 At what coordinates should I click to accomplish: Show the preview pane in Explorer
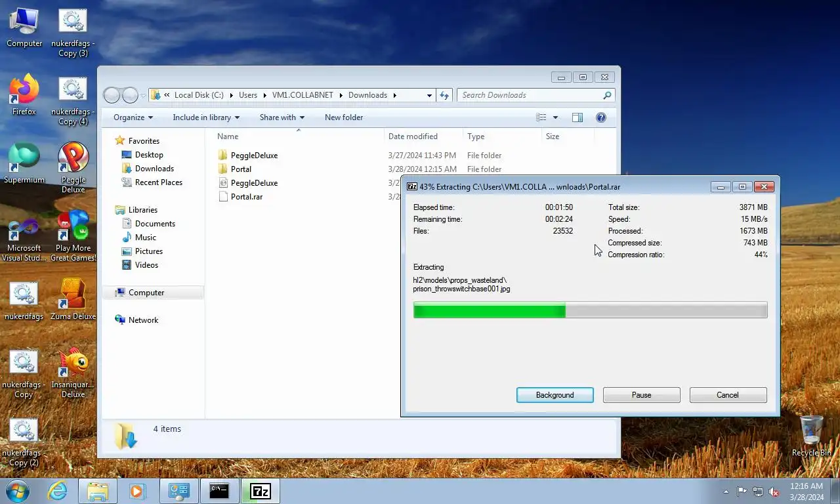click(577, 117)
